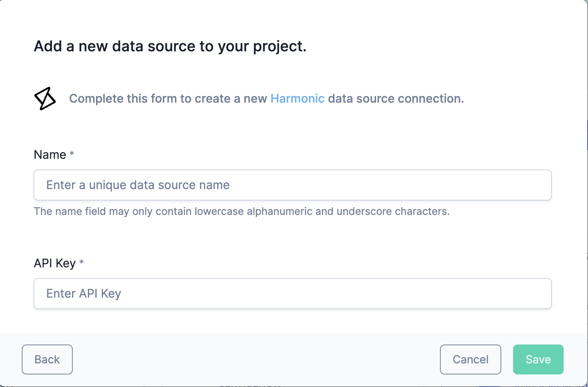Image resolution: width=588 pixels, height=387 pixels.
Task: Cancel the new data source dialog
Action: click(x=471, y=359)
